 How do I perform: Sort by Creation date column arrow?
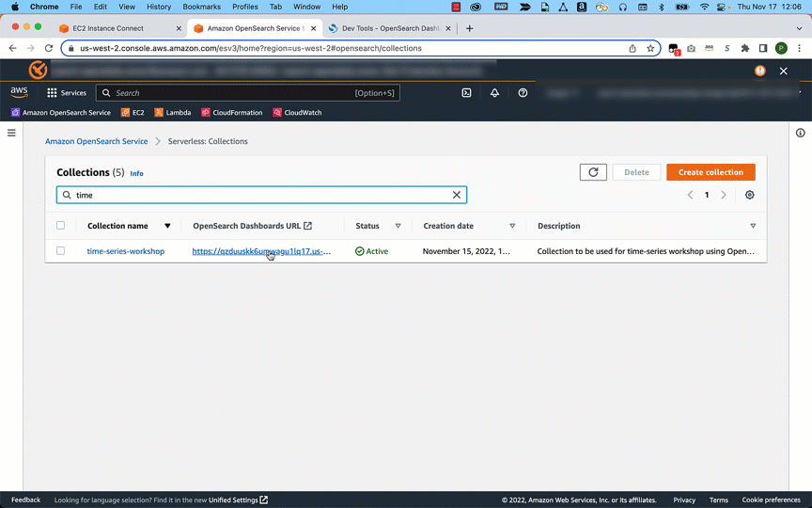(512, 226)
